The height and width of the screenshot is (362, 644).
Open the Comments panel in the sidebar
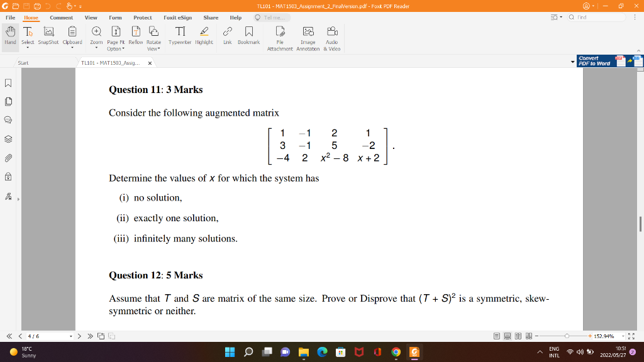point(8,121)
